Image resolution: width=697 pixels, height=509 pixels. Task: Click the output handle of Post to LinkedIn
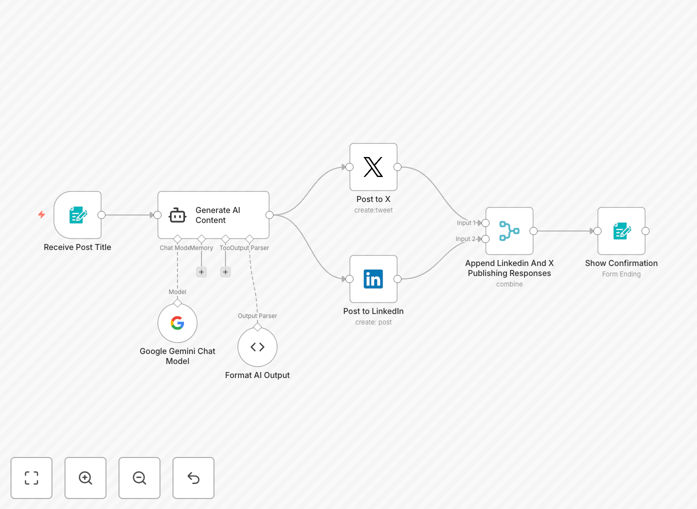pos(397,279)
